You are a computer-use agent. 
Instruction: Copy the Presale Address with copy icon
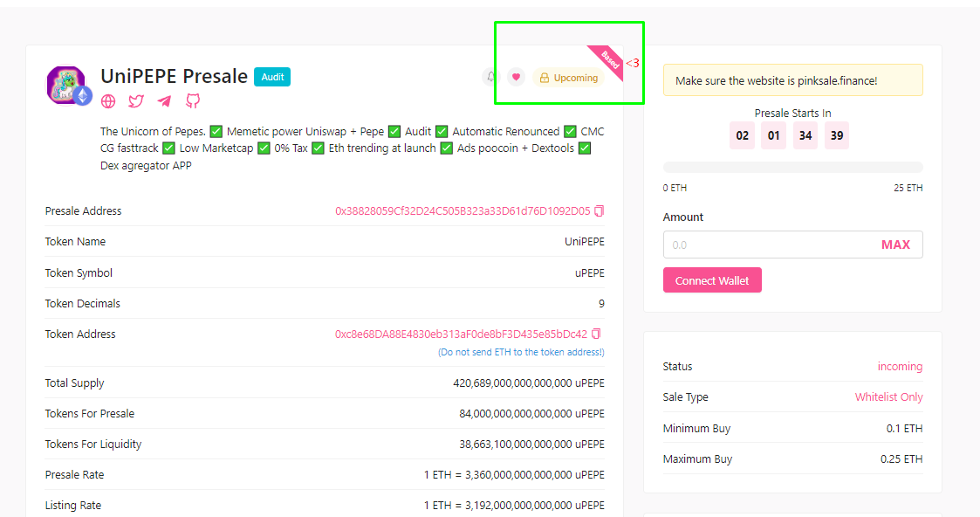[x=597, y=210]
